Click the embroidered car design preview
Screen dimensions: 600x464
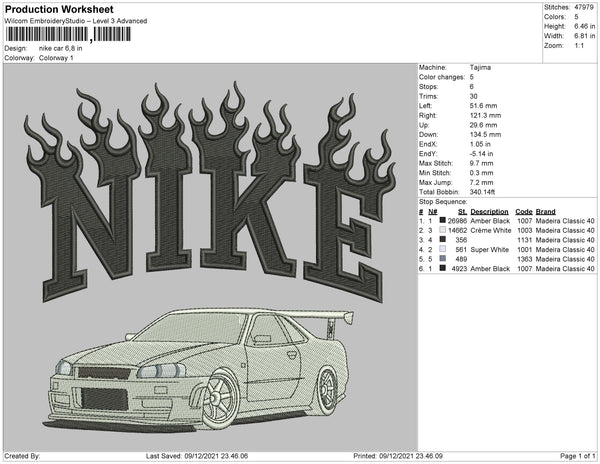click(x=199, y=369)
